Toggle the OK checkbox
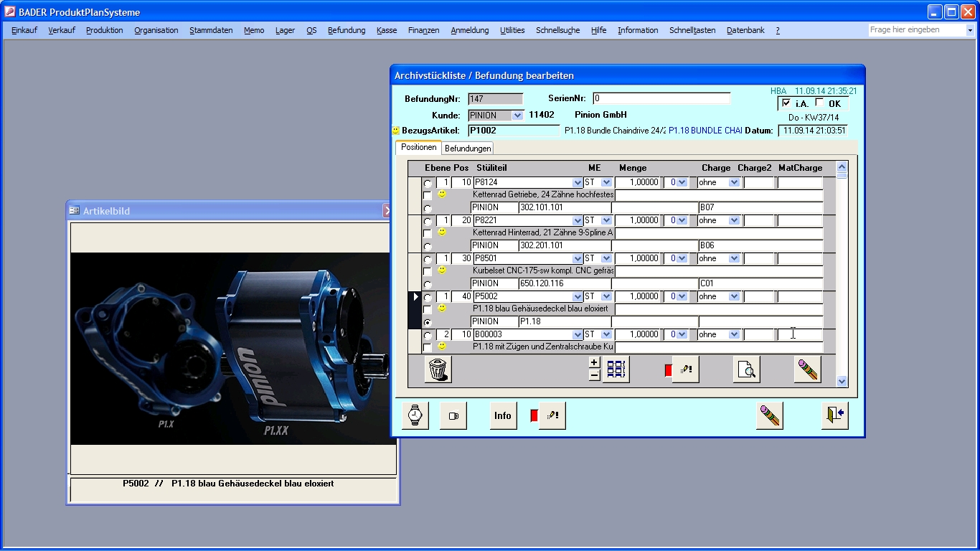980x551 pixels. (820, 103)
